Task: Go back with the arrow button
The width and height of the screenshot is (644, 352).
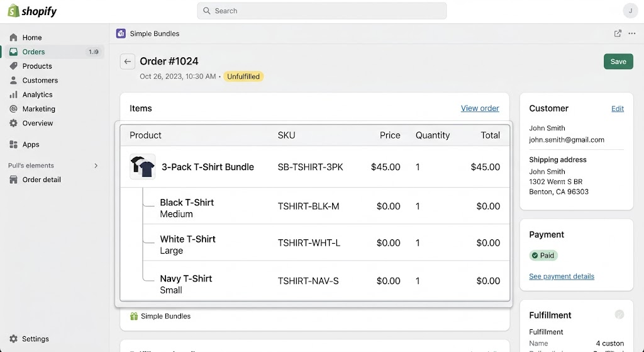Action: pyautogui.click(x=127, y=61)
